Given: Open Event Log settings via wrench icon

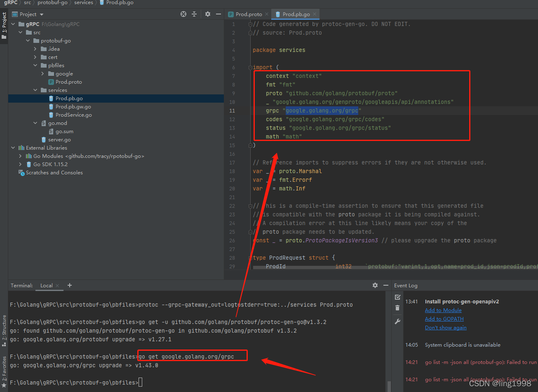Looking at the screenshot, I should [397, 321].
